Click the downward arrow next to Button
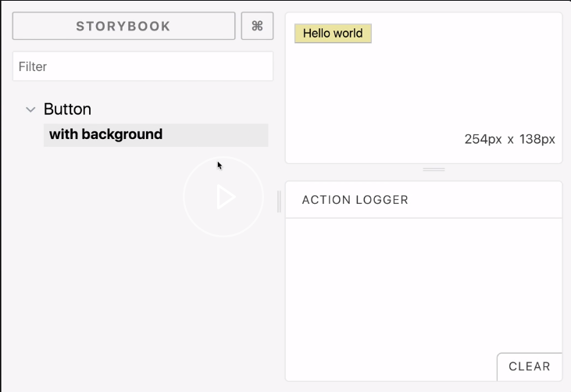 tap(30, 109)
